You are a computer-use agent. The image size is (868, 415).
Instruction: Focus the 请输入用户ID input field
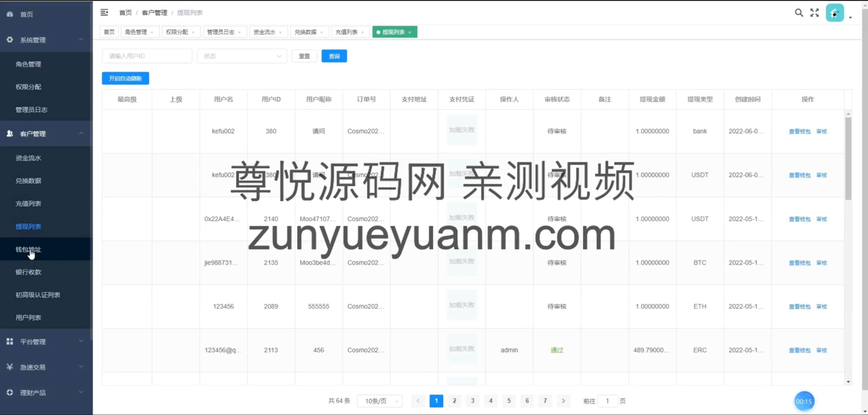tap(147, 56)
